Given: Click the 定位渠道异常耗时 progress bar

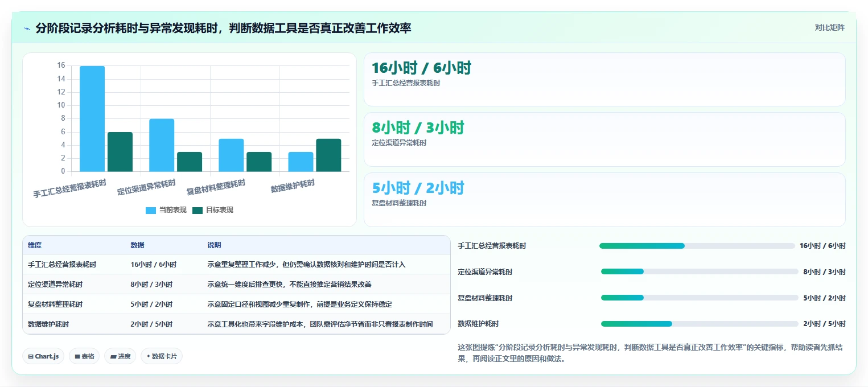Looking at the screenshot, I should (700, 272).
